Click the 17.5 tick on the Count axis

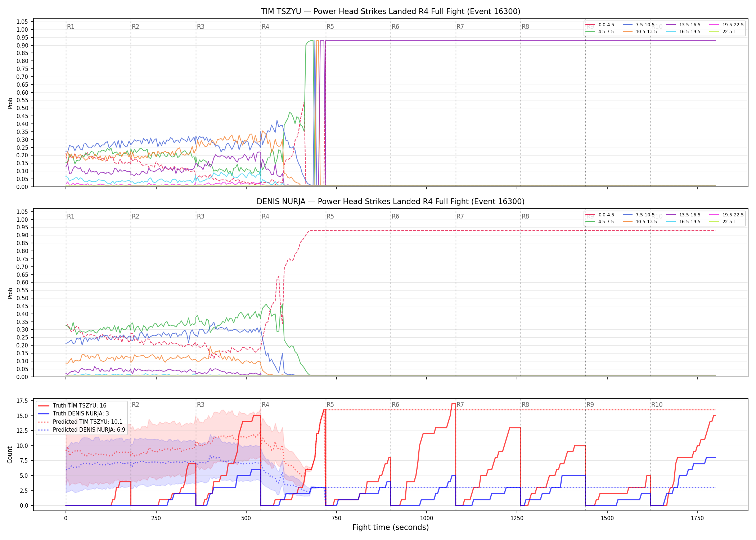point(22,401)
